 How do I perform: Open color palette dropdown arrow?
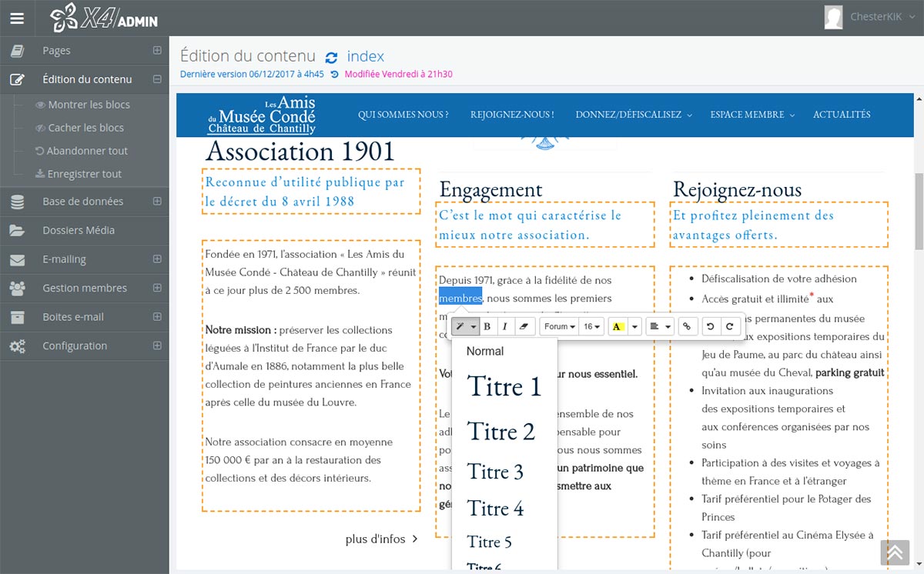pyautogui.click(x=634, y=327)
